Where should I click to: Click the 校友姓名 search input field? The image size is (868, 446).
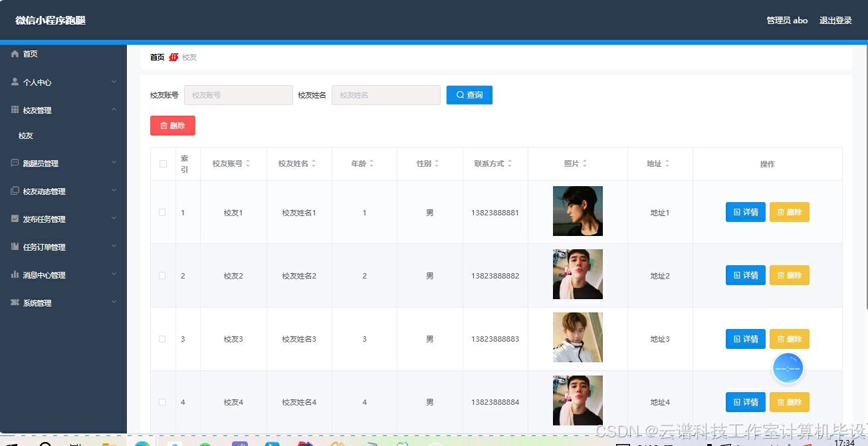point(385,94)
